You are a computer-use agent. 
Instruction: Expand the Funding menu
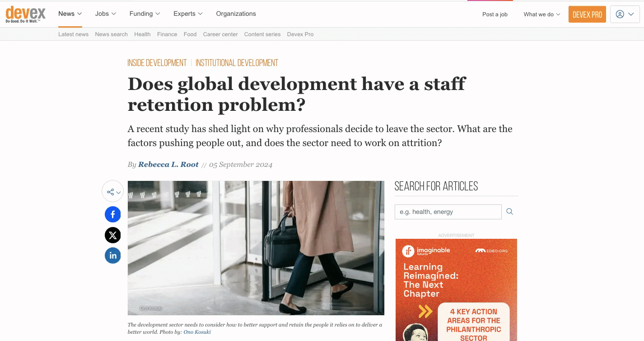pos(145,14)
